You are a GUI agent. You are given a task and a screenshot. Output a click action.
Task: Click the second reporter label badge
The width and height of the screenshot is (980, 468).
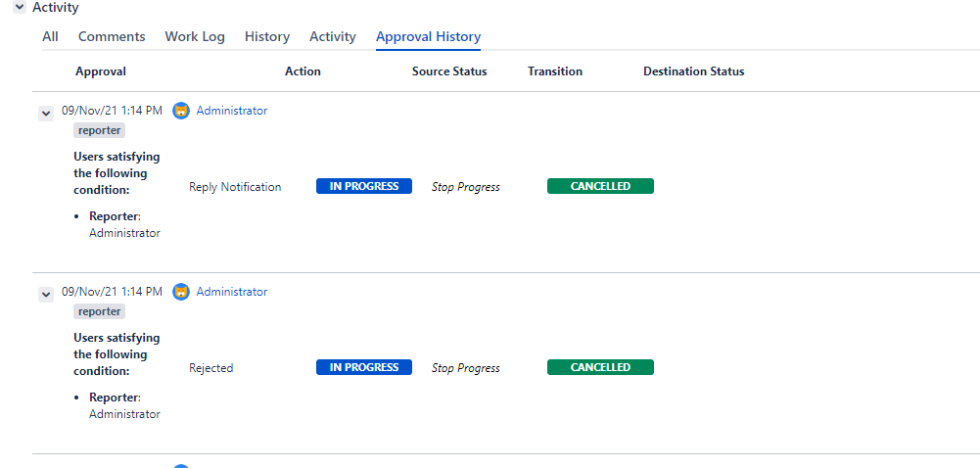pos(100,311)
